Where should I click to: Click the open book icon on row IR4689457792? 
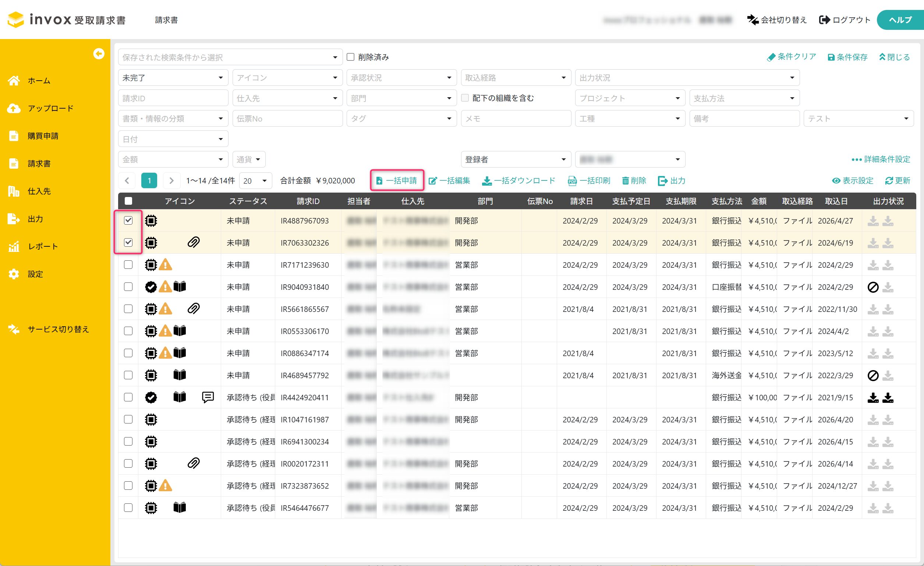pos(180,375)
